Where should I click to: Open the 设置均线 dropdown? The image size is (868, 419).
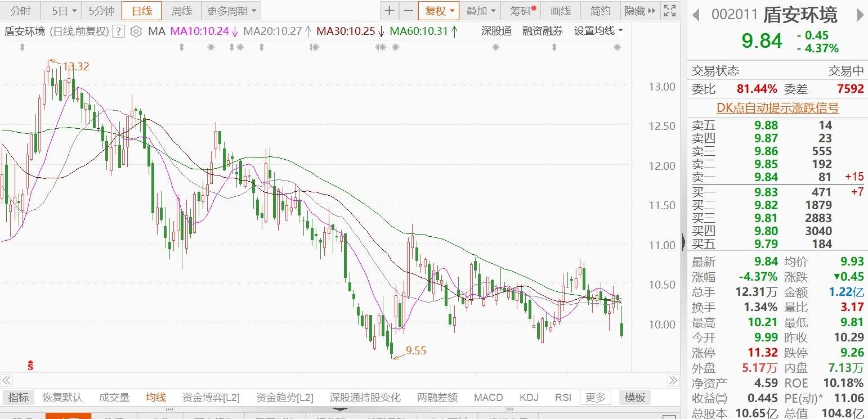pos(598,31)
